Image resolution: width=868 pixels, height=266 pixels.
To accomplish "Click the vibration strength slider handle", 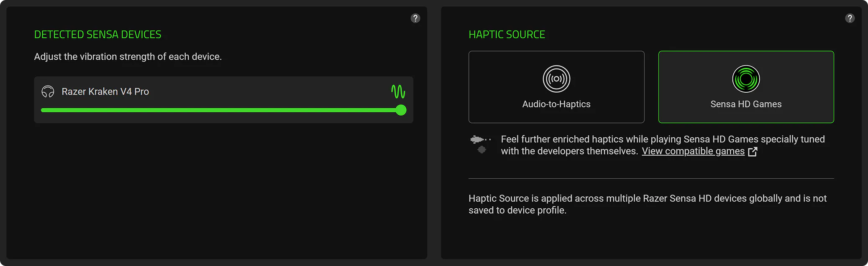I will (x=401, y=110).
